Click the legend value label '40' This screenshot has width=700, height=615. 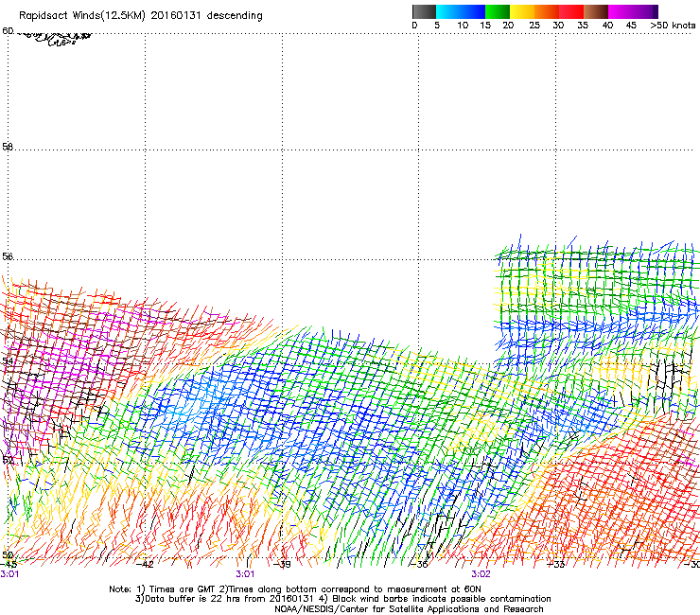(607, 26)
